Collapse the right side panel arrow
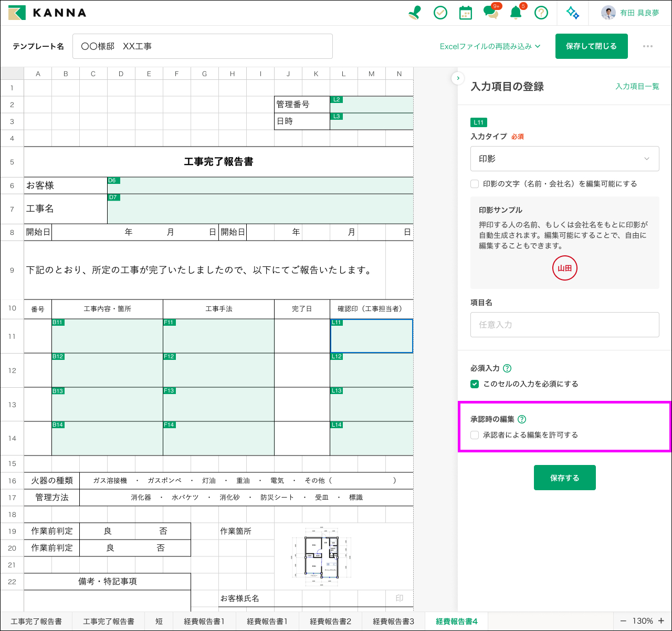672x631 pixels. pos(458,78)
